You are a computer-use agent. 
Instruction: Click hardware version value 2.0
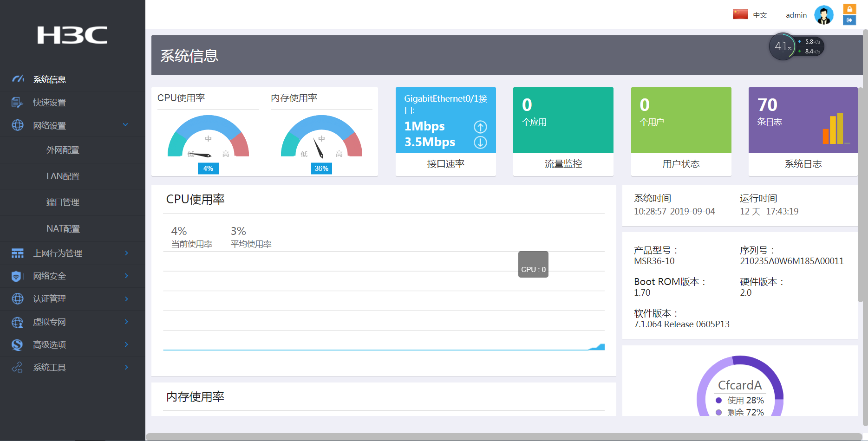746,293
